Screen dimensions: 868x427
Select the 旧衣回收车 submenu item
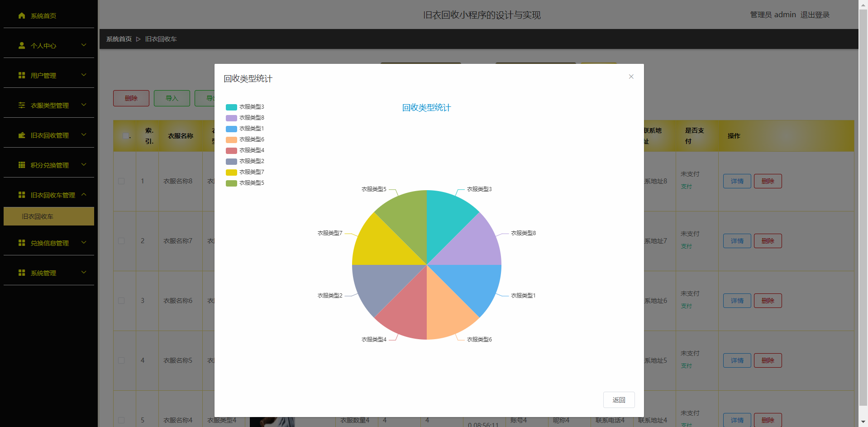49,216
